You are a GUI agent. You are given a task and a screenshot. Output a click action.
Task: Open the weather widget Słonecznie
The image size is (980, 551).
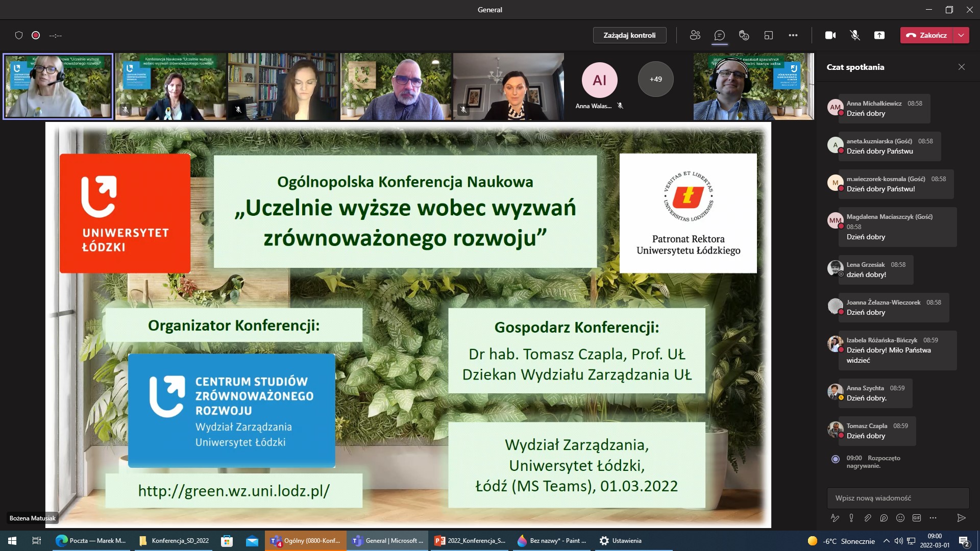pyautogui.click(x=841, y=541)
